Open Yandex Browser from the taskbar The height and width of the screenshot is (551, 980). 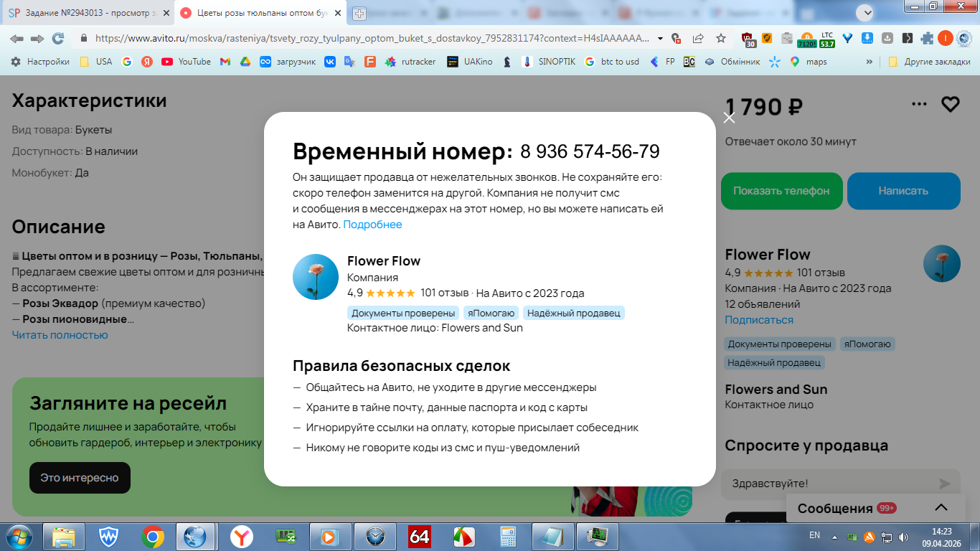[242, 536]
